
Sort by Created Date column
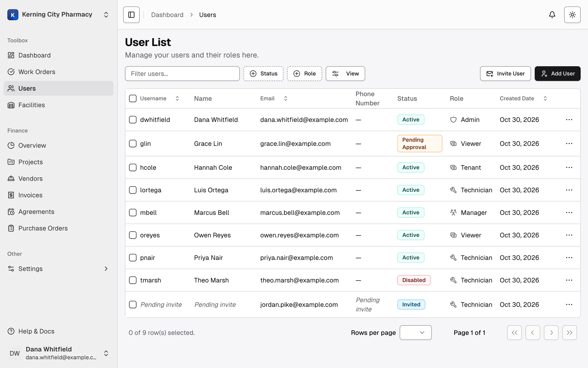coord(524,98)
